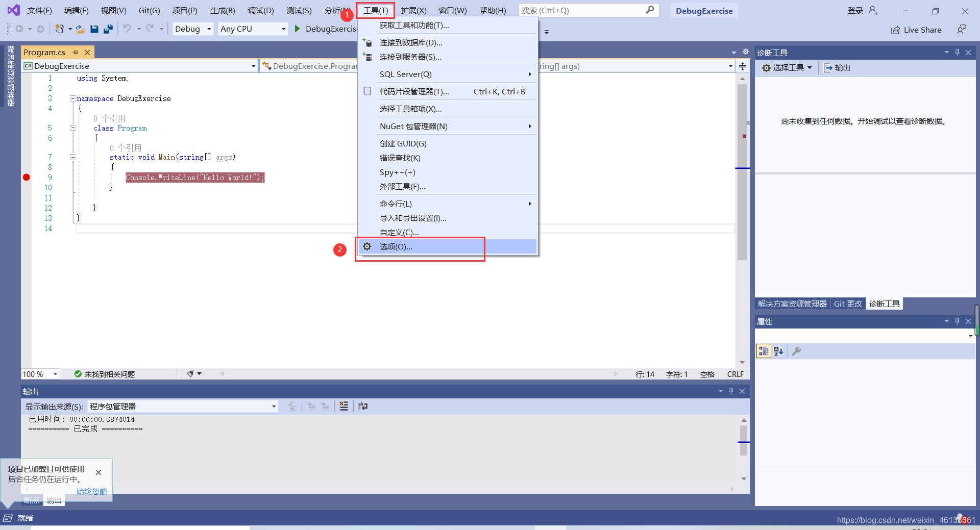Start debugging with the green Run arrow
The image size is (980, 530).
(298, 29)
